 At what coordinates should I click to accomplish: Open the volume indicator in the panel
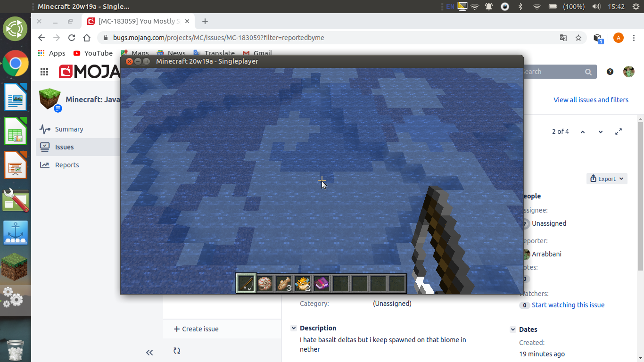[x=596, y=7]
